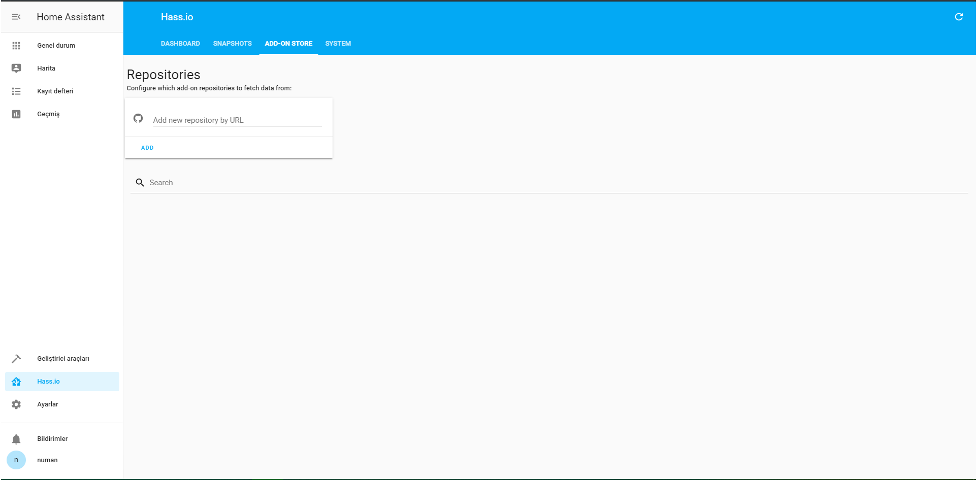This screenshot has height=480, width=980.
Task: Open Kayıt defteri logbook
Action: (x=55, y=91)
